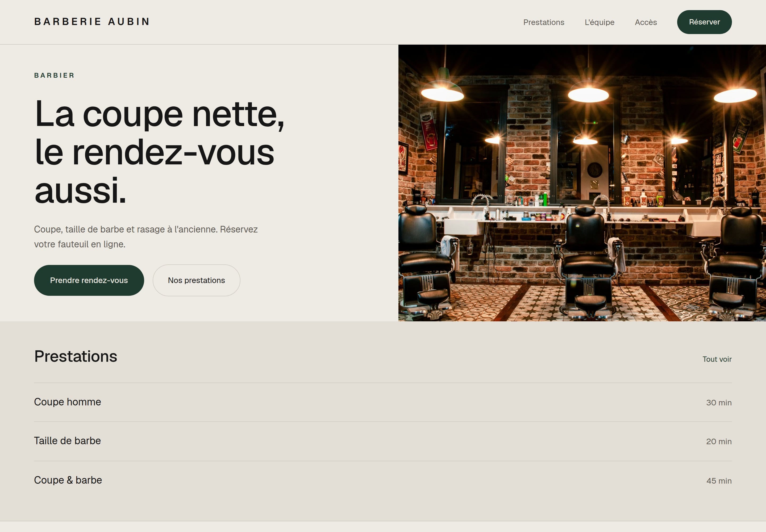
Task: Click the Barberie Aubin logo text
Action: click(x=92, y=22)
